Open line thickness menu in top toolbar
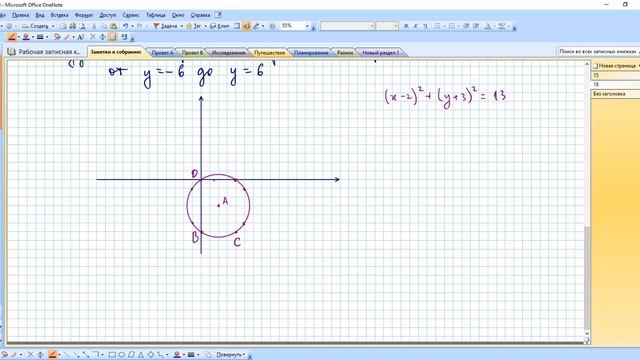 pyautogui.click(x=40, y=37)
